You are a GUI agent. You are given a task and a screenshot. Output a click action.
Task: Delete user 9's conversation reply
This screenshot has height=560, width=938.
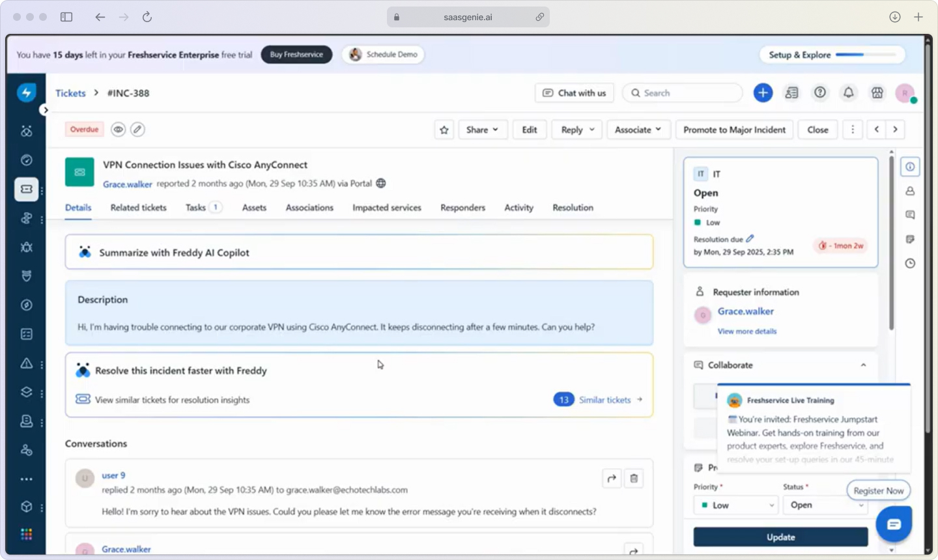[x=634, y=479]
